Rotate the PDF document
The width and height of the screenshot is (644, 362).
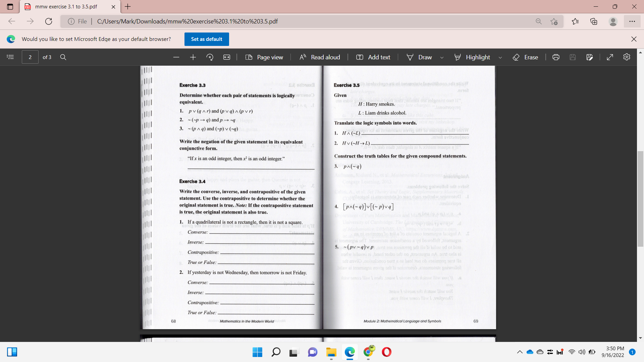click(x=210, y=57)
